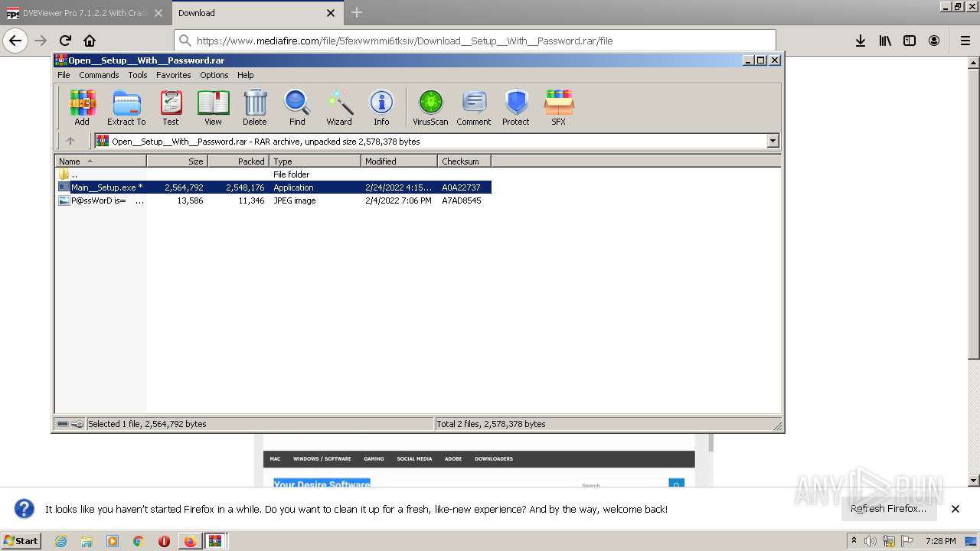This screenshot has width=980, height=551.
Task: Run the Test archive tool
Action: point(171,107)
